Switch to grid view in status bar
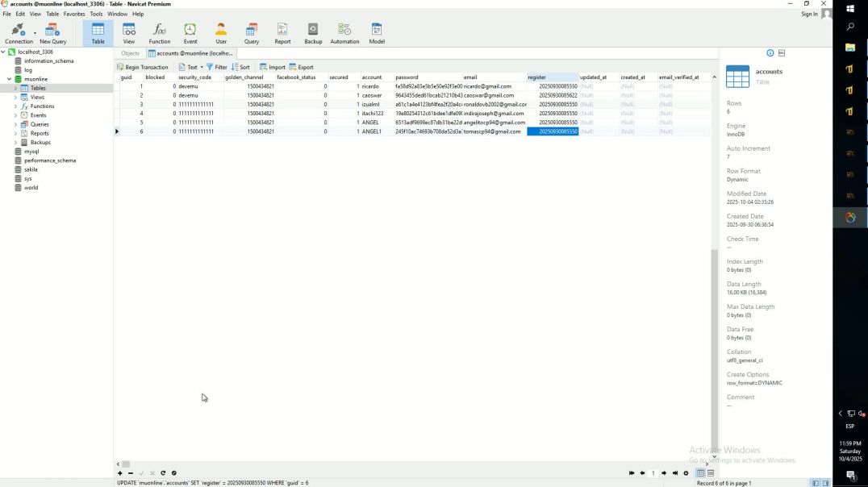 tap(700, 473)
